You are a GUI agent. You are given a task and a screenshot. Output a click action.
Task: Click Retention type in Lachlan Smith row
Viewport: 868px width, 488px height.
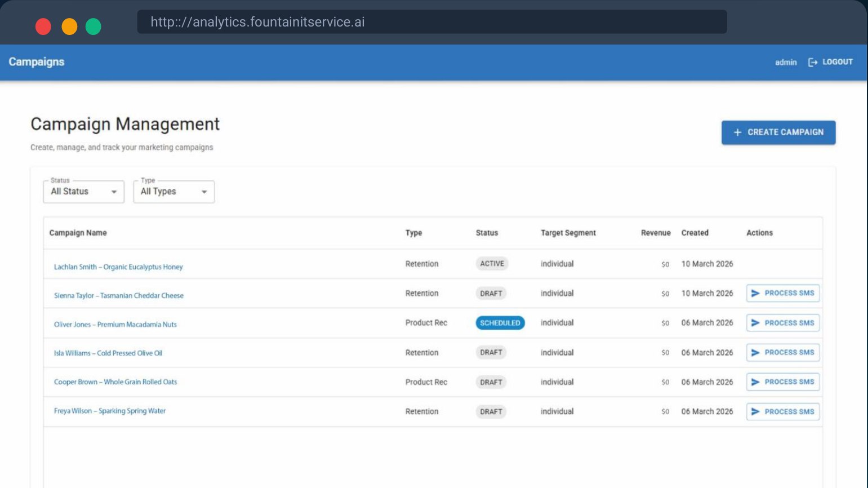pos(422,264)
